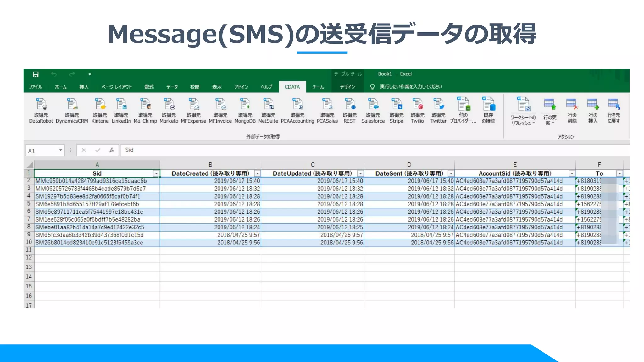Click the confirm checkmark in formula bar

click(98, 150)
